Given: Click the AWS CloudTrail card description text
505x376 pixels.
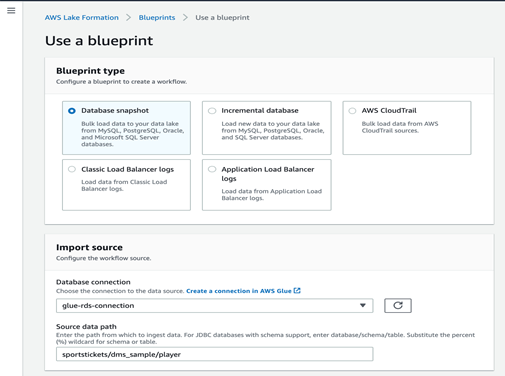Looking at the screenshot, I should pos(400,127).
